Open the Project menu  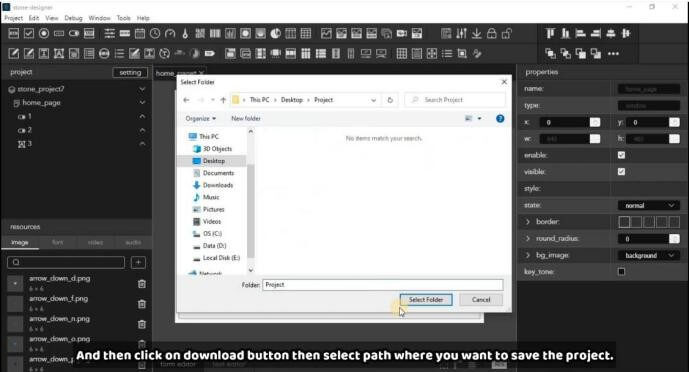click(13, 18)
